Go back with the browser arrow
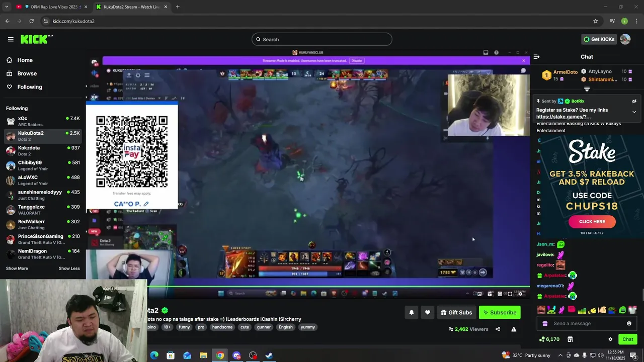The height and width of the screenshot is (362, 644). coord(7,21)
